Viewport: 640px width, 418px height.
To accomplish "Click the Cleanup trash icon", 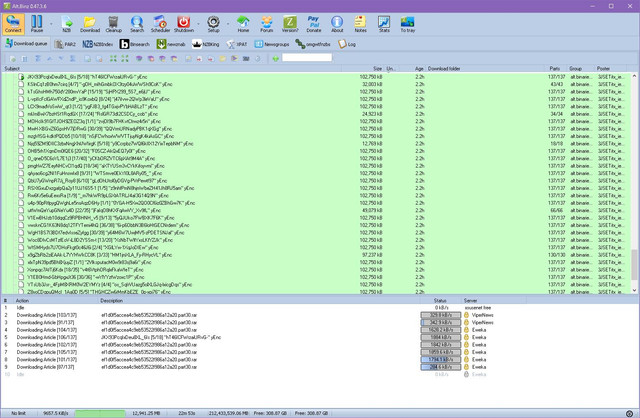I will 113,24.
